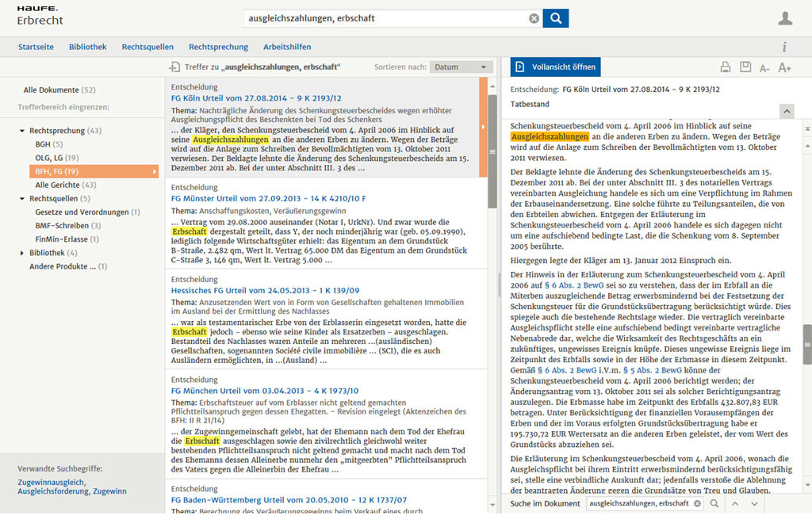Screen dimensions: 812x531
Task: Open FG Baden-Württemberg Urteil vom 20.05.2010
Action: 289,500
